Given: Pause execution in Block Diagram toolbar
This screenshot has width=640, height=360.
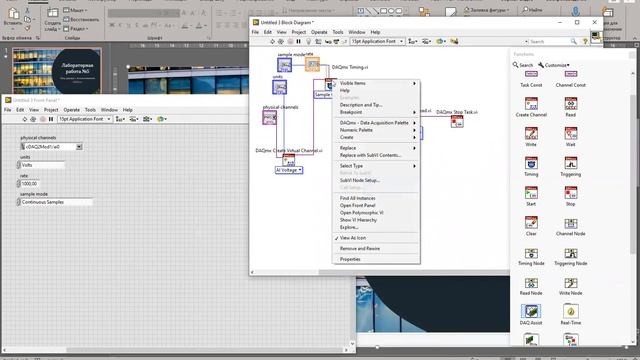Looking at the screenshot, I should coord(299,41).
